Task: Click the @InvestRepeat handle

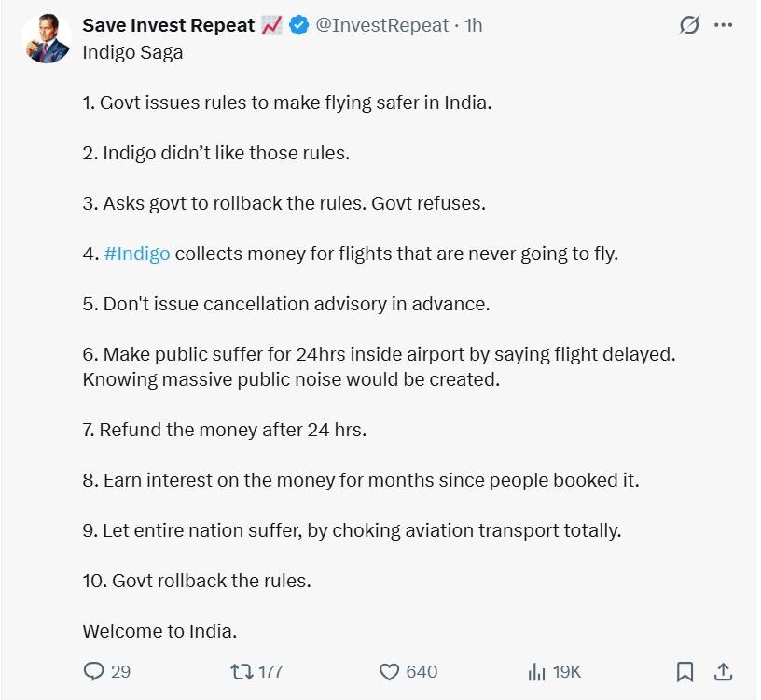Action: tap(381, 26)
